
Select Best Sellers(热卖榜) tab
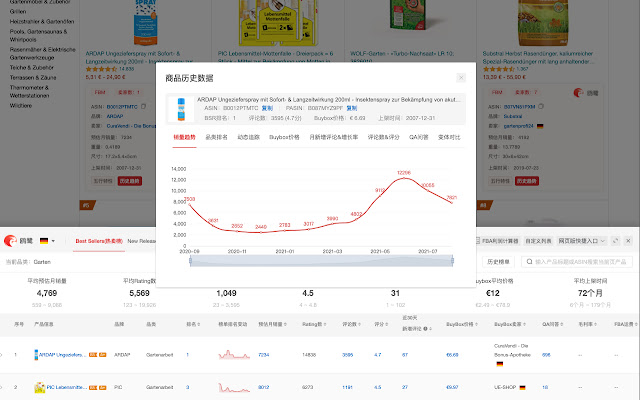point(99,241)
